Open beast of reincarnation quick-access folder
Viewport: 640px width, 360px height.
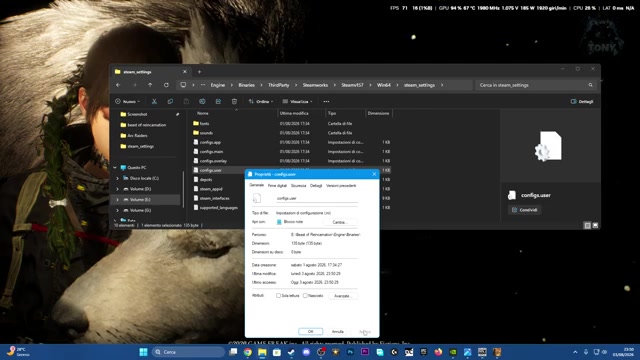(x=147, y=125)
